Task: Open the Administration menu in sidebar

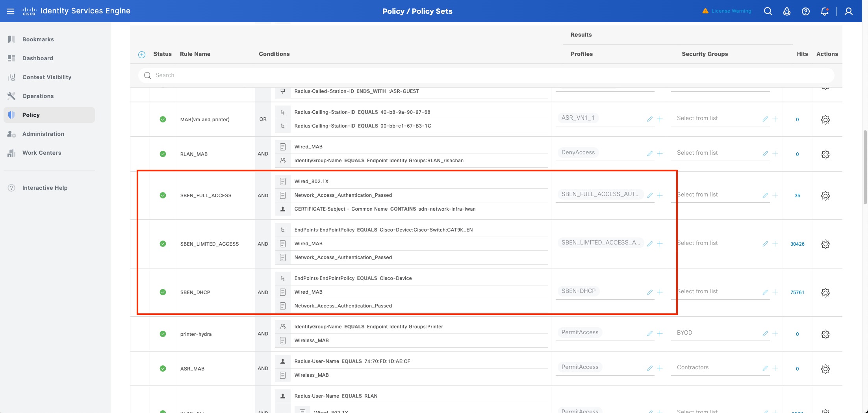Action: tap(43, 134)
